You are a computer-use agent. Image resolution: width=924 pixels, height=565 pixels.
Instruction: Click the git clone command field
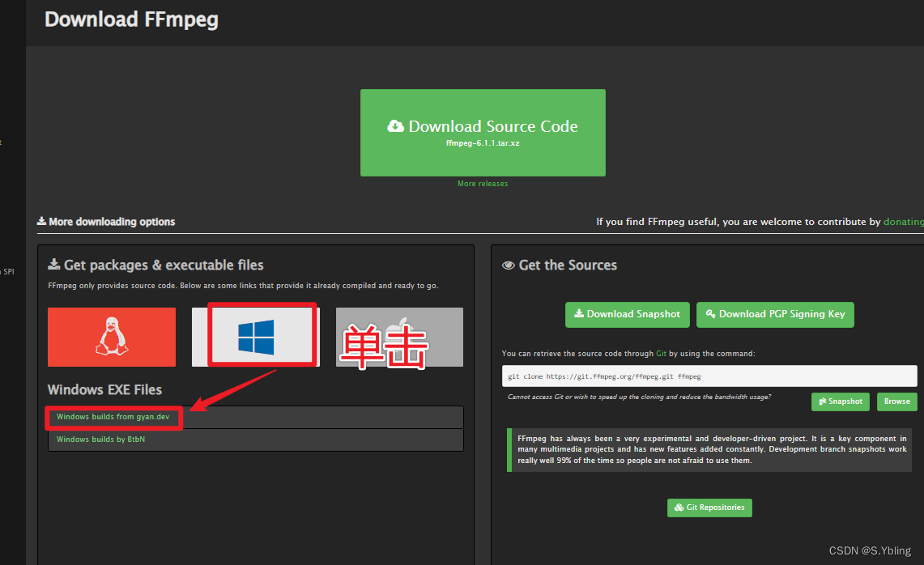(709, 376)
